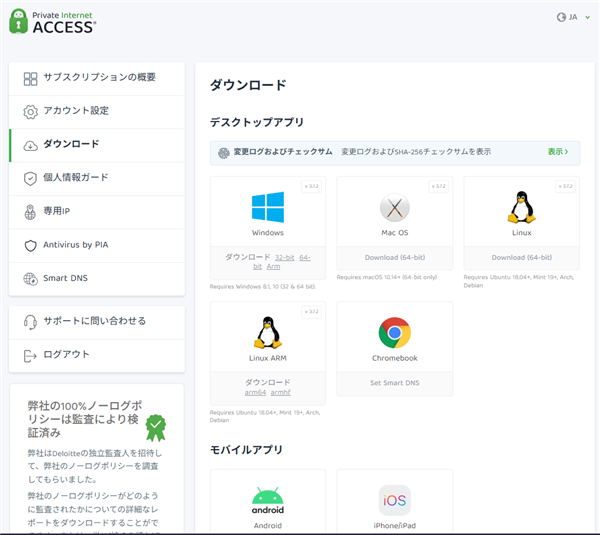Click the モバイルアプリ section heading
Screen dimensions: 600x535
246,450
